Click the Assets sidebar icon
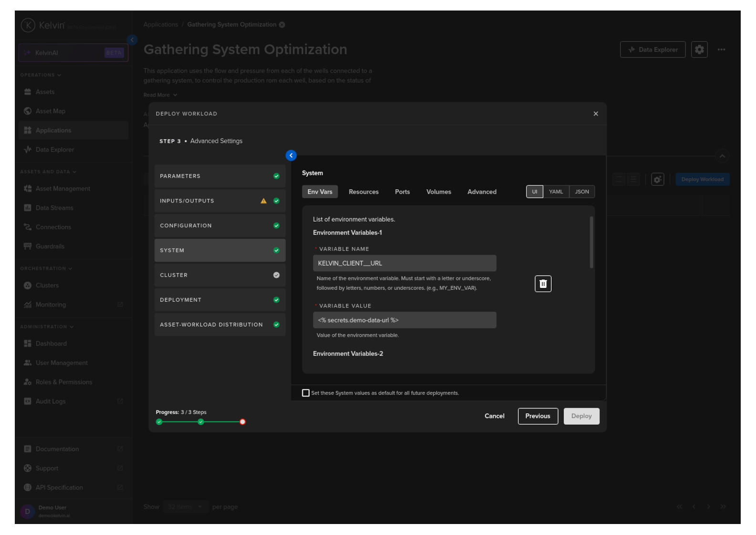756x535 pixels. click(x=28, y=92)
